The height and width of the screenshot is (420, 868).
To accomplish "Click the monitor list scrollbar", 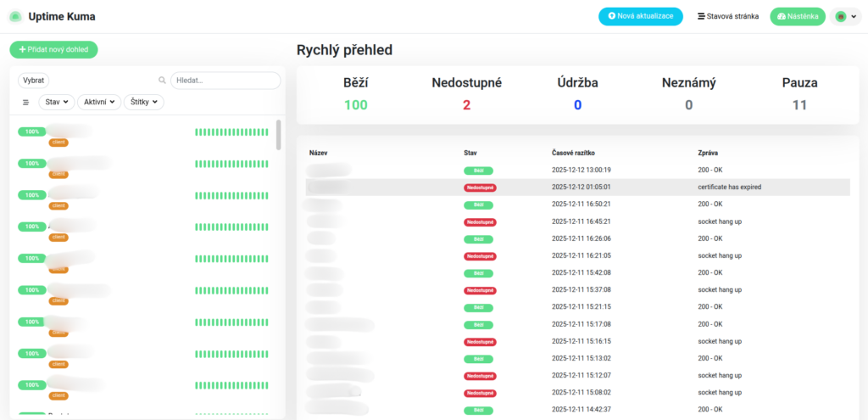I will tap(279, 134).
